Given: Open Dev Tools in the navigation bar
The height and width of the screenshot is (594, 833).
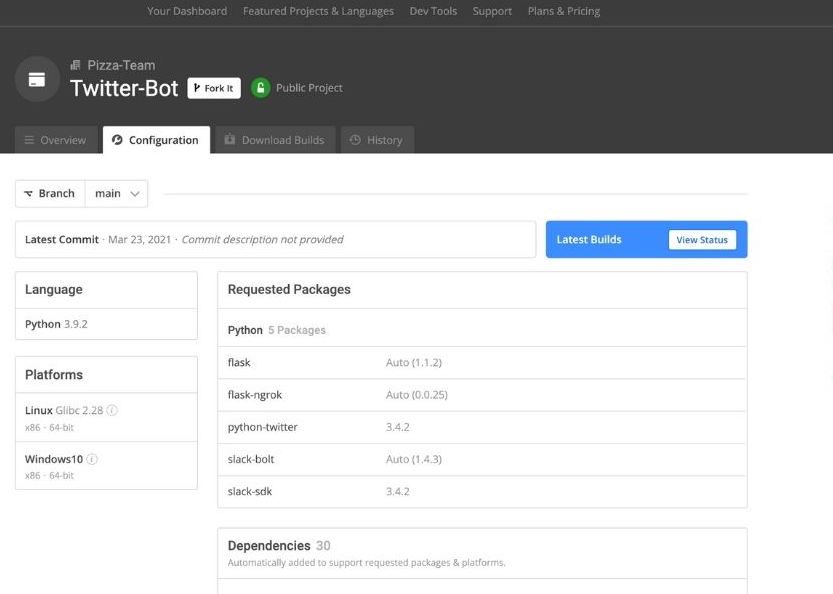Looking at the screenshot, I should tap(432, 11).
